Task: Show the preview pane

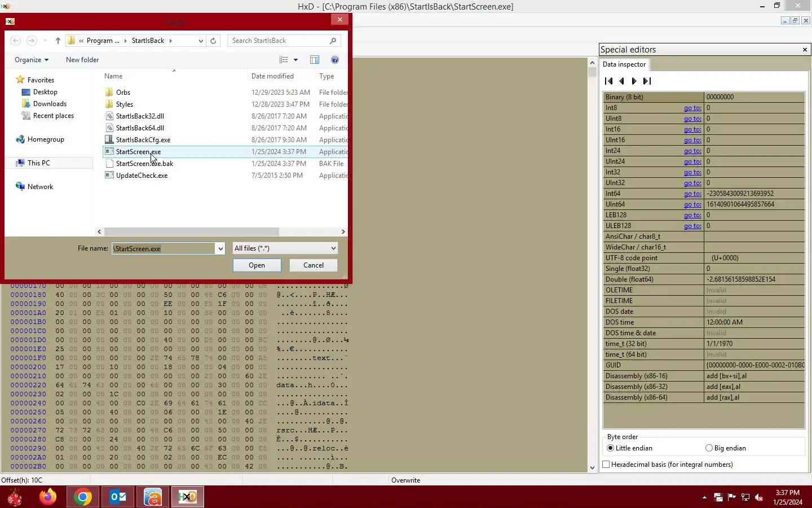Action: tap(315, 60)
